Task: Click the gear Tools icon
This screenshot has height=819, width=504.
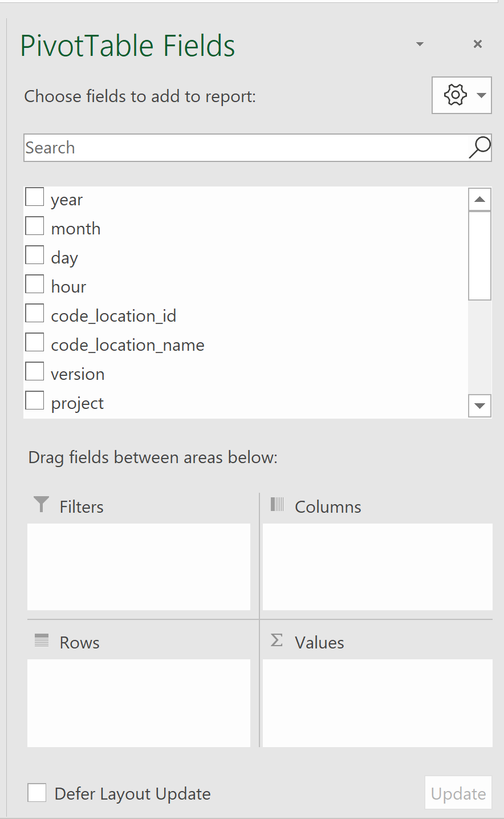Action: (455, 95)
